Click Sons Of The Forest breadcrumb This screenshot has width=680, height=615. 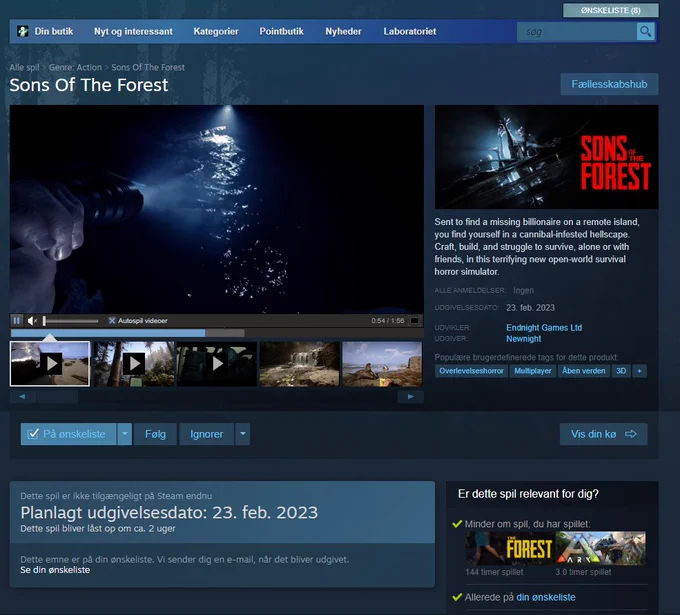[148, 67]
